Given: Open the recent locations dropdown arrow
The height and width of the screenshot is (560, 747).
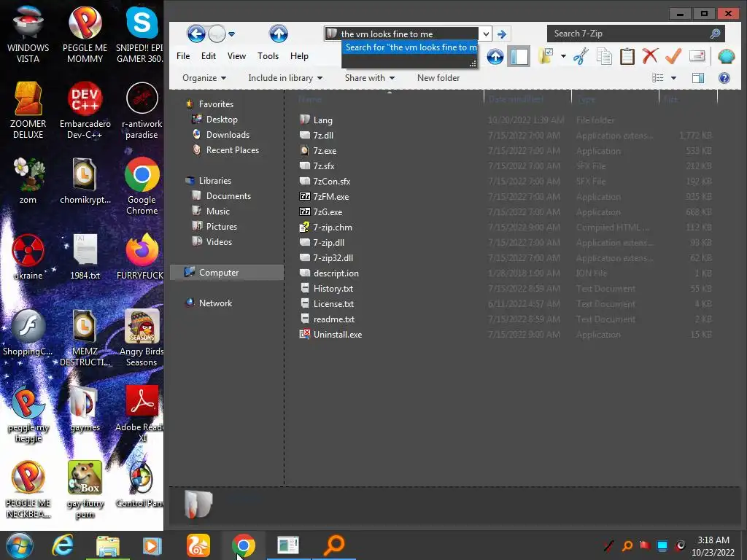Looking at the screenshot, I should point(231,34).
